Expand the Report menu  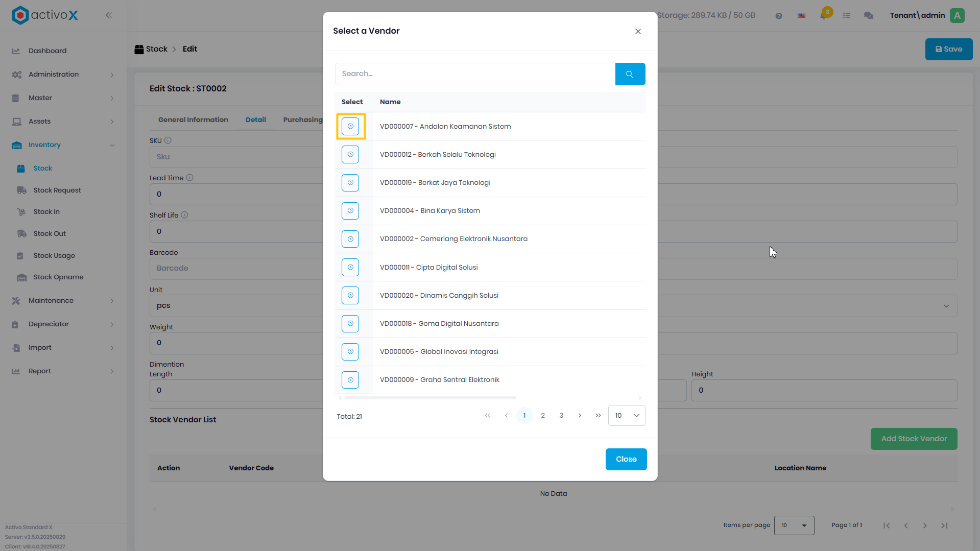click(63, 371)
